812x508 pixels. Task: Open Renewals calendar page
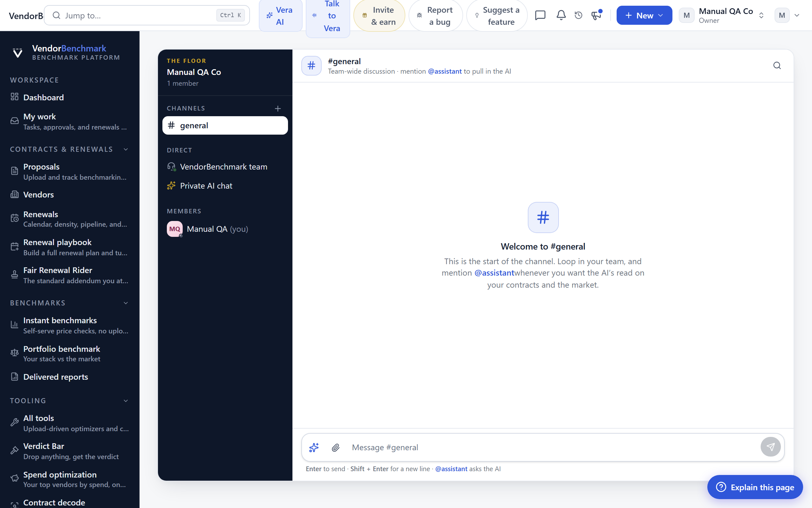coord(69,219)
